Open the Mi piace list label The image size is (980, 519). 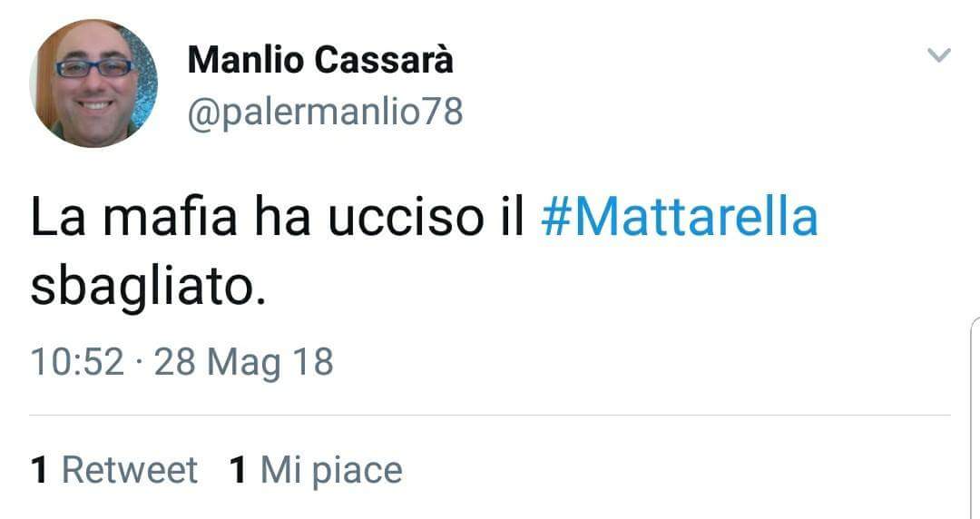point(330,470)
